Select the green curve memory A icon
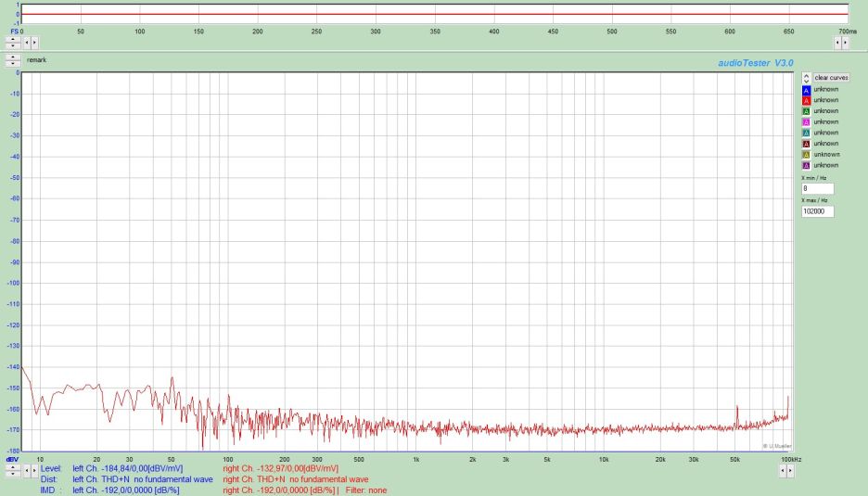This screenshot has height=496, width=868. click(x=806, y=111)
